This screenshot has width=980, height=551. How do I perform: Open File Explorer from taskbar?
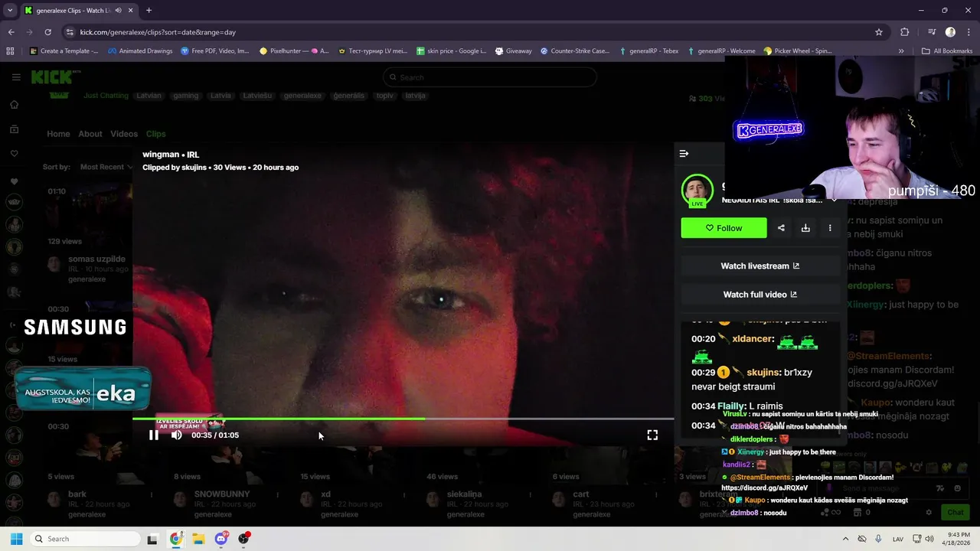coord(198,539)
